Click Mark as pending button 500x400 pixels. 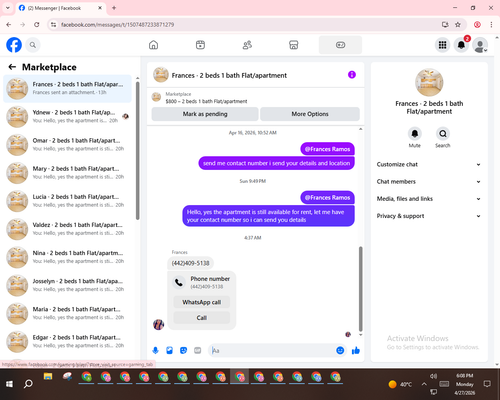[x=205, y=114]
